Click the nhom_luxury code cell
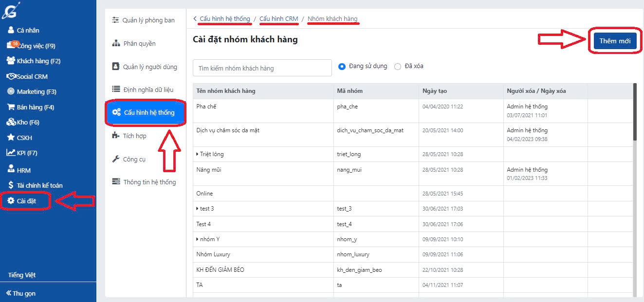 point(353,254)
